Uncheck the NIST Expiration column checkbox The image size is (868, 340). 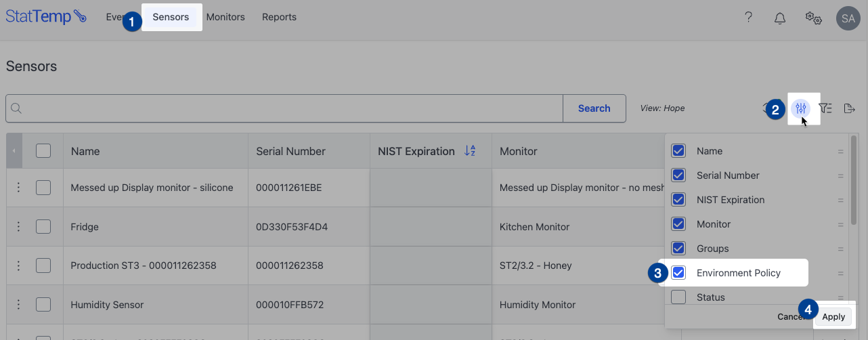coord(678,200)
